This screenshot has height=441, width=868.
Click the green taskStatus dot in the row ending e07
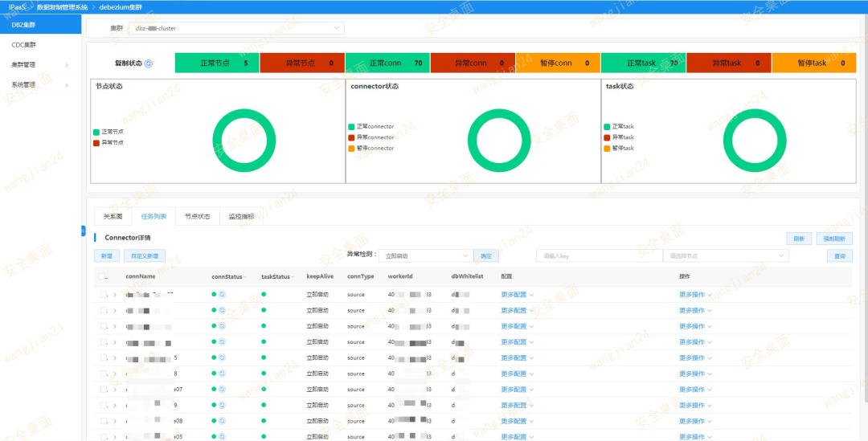click(x=264, y=390)
